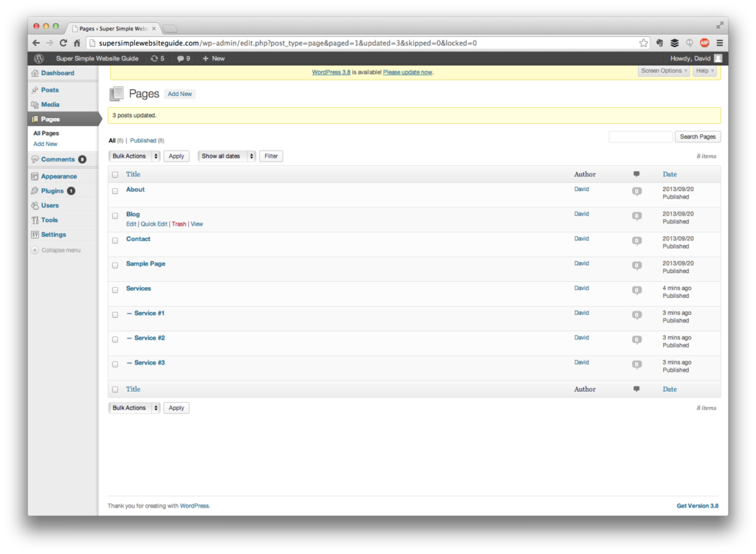756x554 pixels.
Task: Open the bottom Bulk Actions dropdown
Action: click(x=134, y=408)
